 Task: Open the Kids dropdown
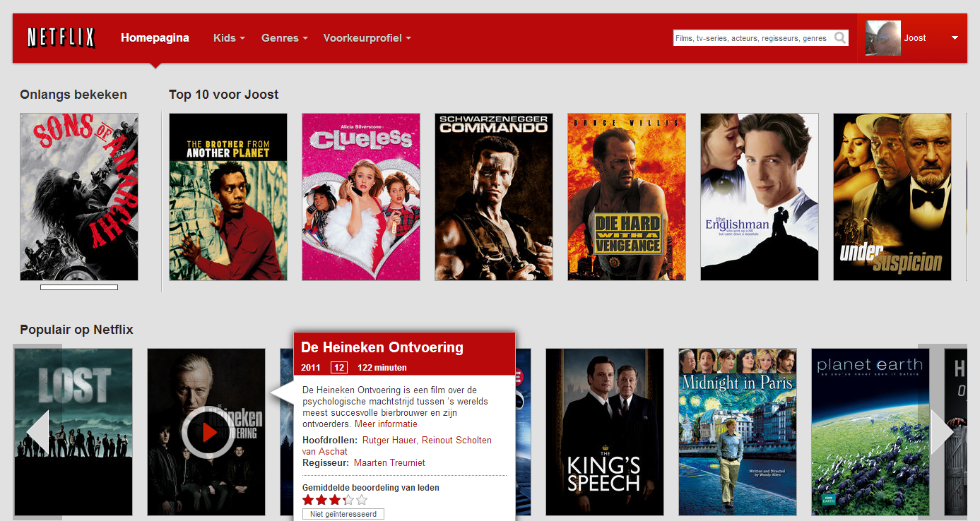click(228, 37)
